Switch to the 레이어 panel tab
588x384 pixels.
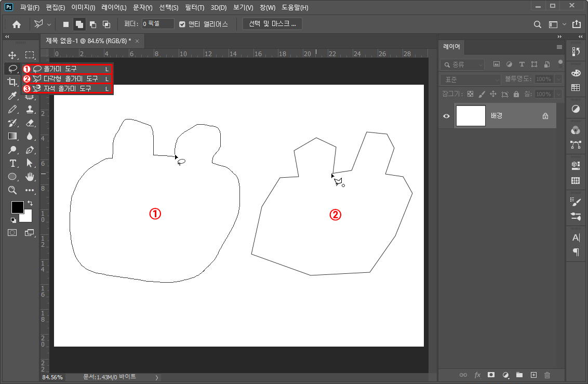(x=451, y=46)
